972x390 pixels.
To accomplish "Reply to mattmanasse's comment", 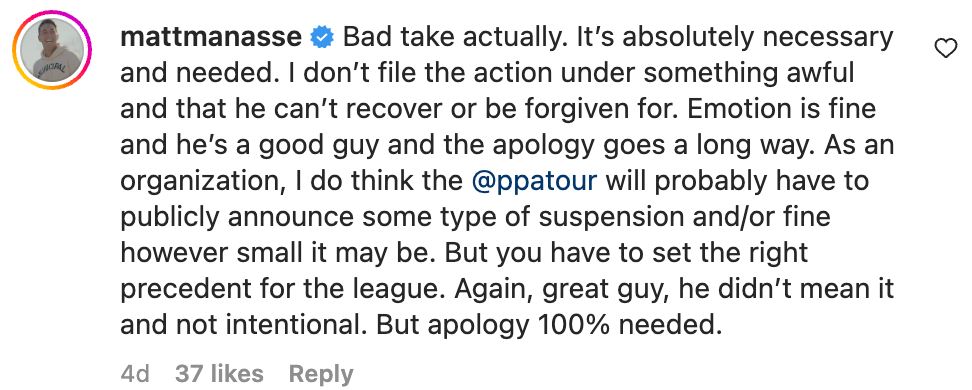I will (x=321, y=374).
